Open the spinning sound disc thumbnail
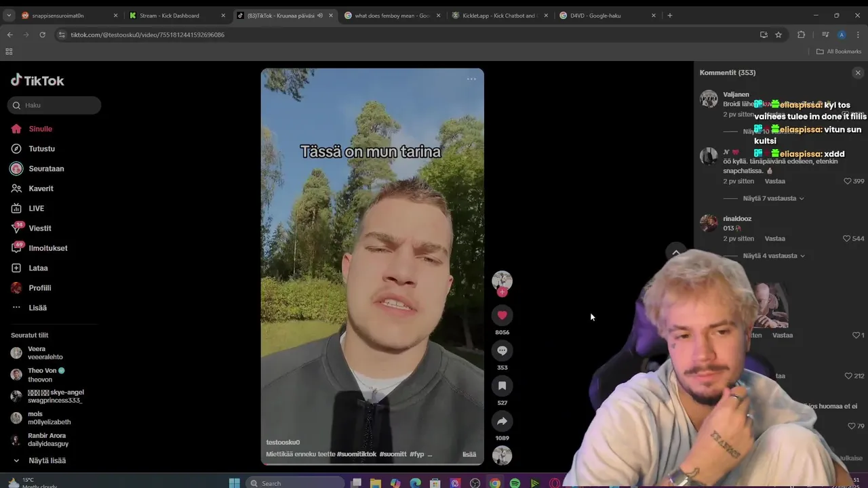The height and width of the screenshot is (488, 868). pyautogui.click(x=502, y=455)
